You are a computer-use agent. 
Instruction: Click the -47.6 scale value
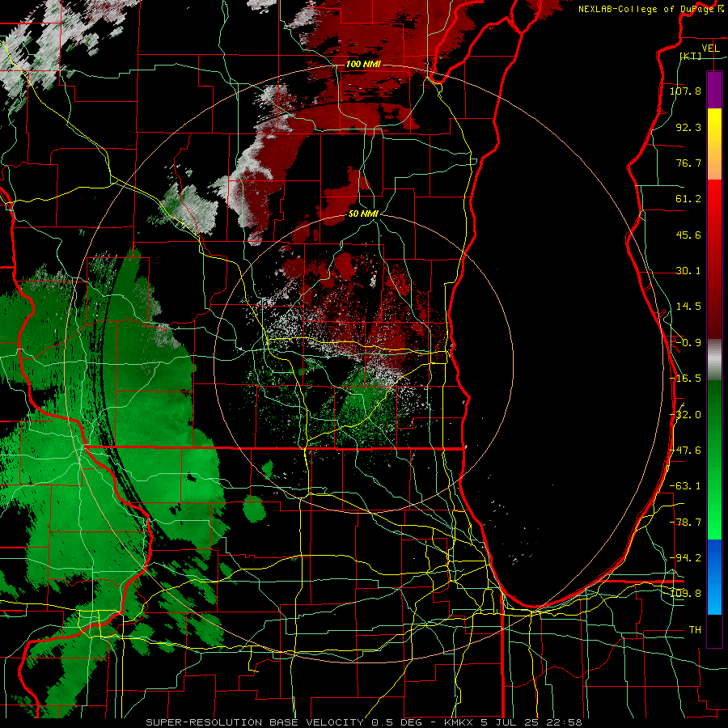685,451
